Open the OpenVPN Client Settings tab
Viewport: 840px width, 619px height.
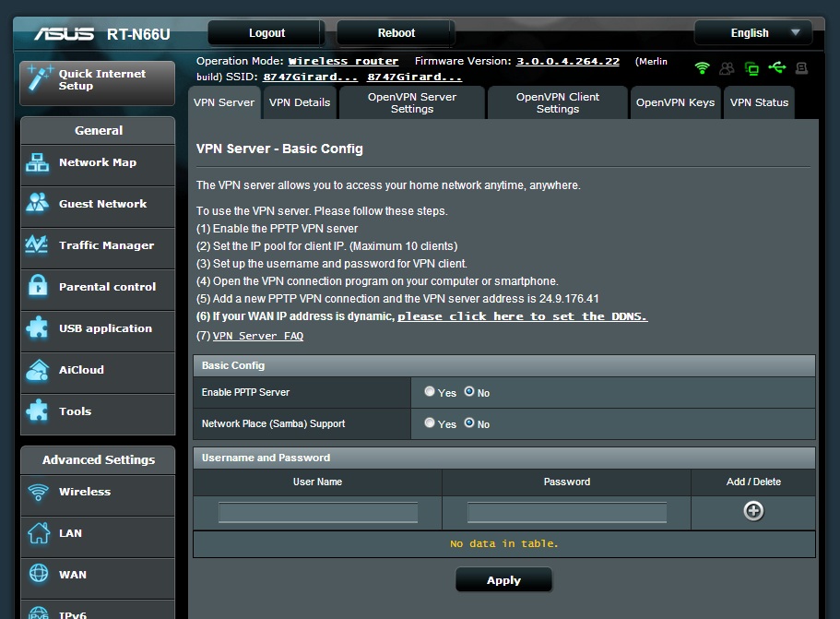[558, 102]
